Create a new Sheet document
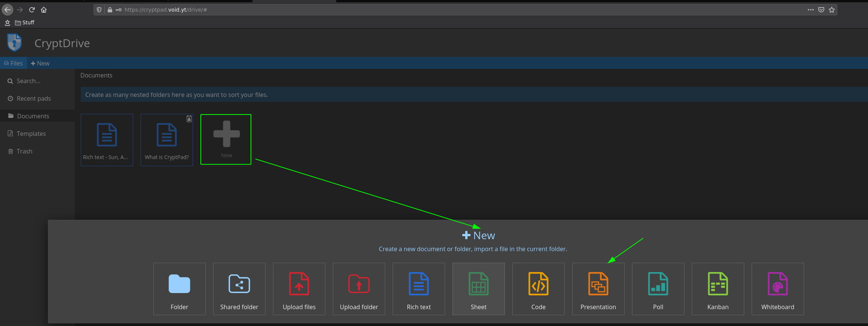868x326 pixels. point(479,289)
